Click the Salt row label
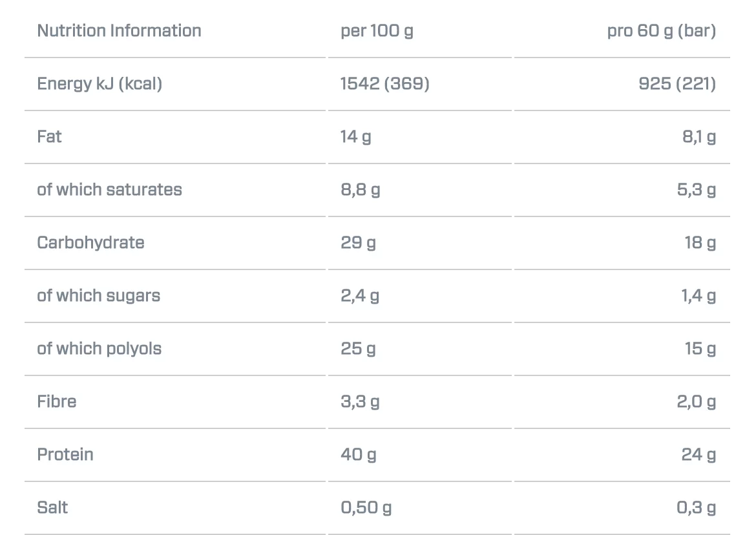This screenshot has height=535, width=756. 52,507
